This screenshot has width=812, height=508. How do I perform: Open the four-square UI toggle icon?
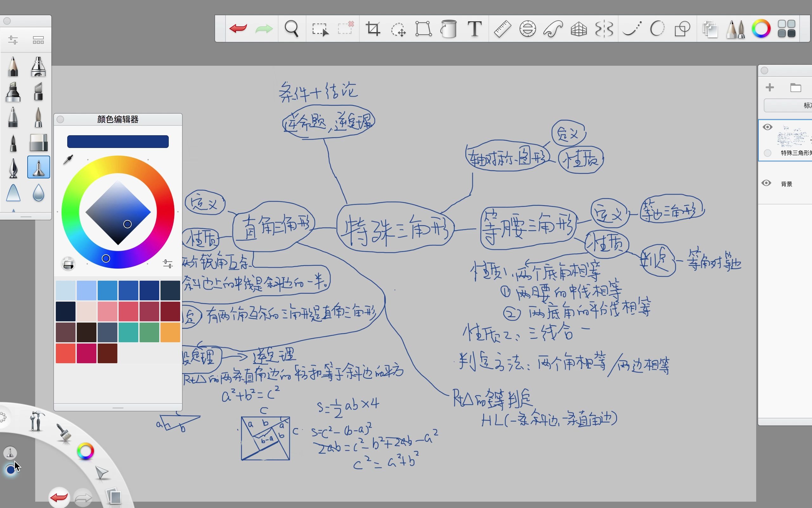[787, 29]
